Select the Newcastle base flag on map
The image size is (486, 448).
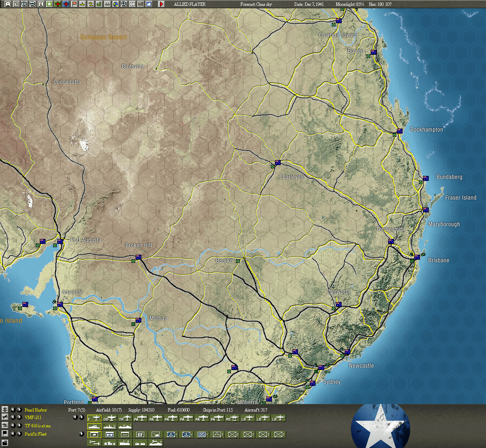pyautogui.click(x=347, y=352)
